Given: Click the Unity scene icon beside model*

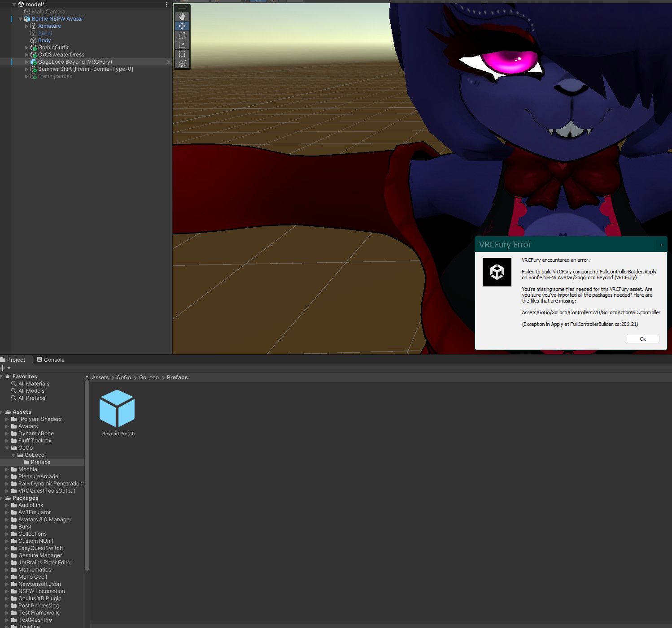Looking at the screenshot, I should click(x=21, y=4).
